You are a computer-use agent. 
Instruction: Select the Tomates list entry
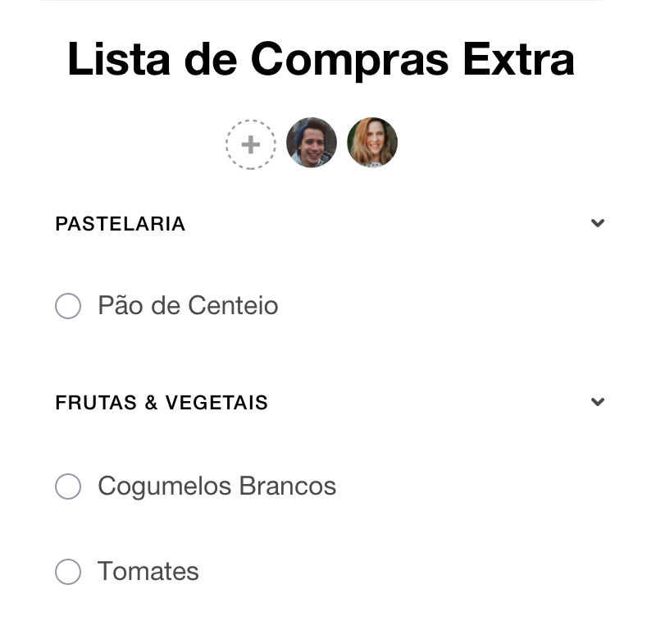[x=148, y=571]
